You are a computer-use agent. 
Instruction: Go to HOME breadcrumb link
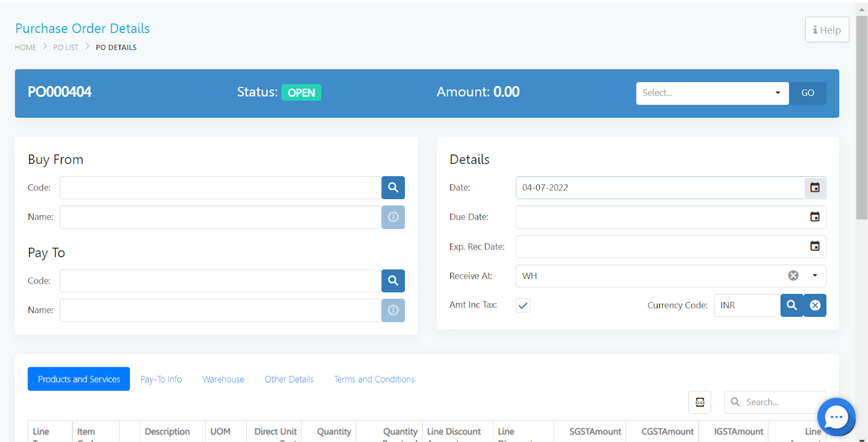(x=25, y=48)
